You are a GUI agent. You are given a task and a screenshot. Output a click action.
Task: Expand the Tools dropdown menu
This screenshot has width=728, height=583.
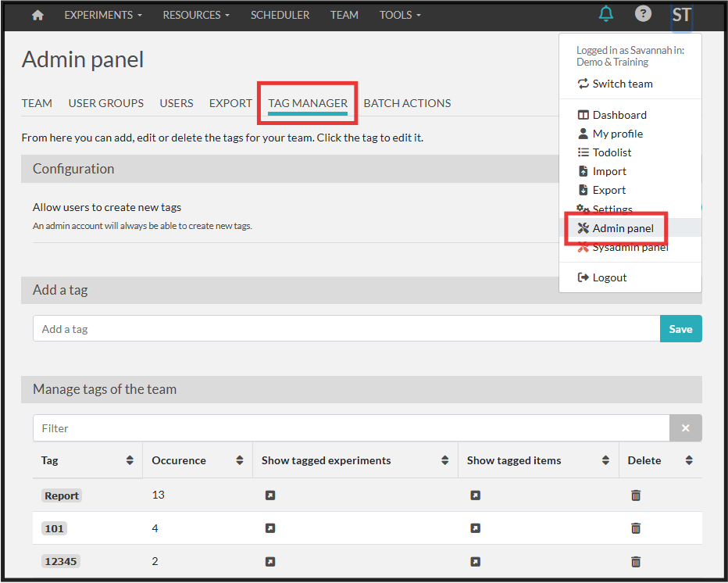point(400,15)
